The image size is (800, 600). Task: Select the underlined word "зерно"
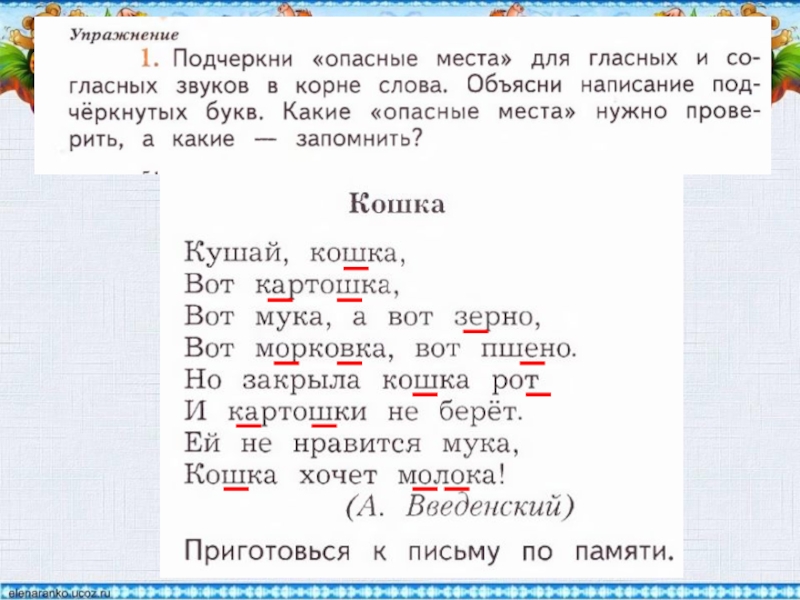497,317
